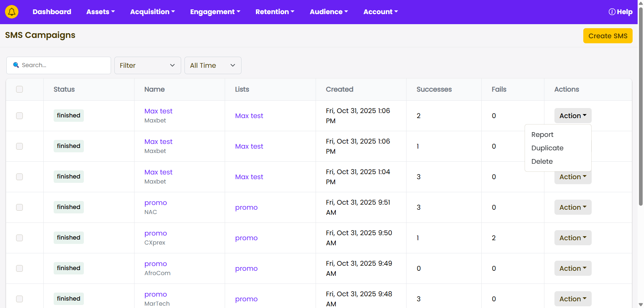Open Action dropdown for promo CXprex row
Viewport: 644px width, 308px height.
tap(573, 238)
